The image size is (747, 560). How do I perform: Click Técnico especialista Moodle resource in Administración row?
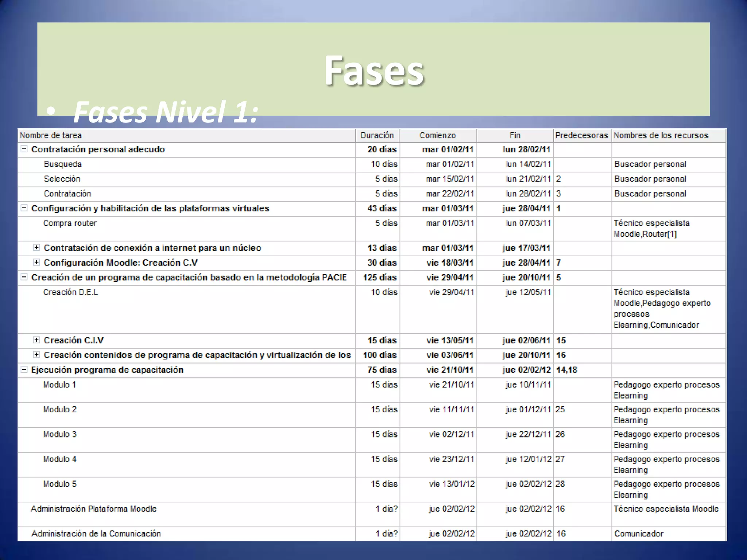pyautogui.click(x=669, y=514)
